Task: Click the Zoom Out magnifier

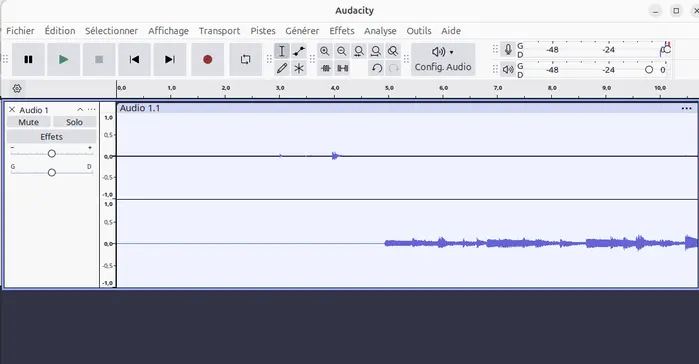Action: tap(342, 51)
